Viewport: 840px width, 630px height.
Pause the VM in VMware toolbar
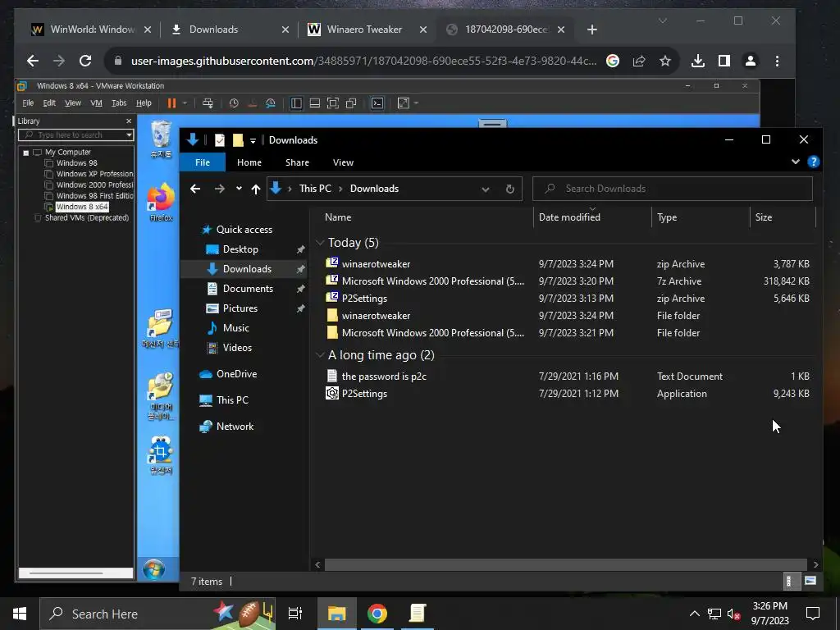click(171, 103)
